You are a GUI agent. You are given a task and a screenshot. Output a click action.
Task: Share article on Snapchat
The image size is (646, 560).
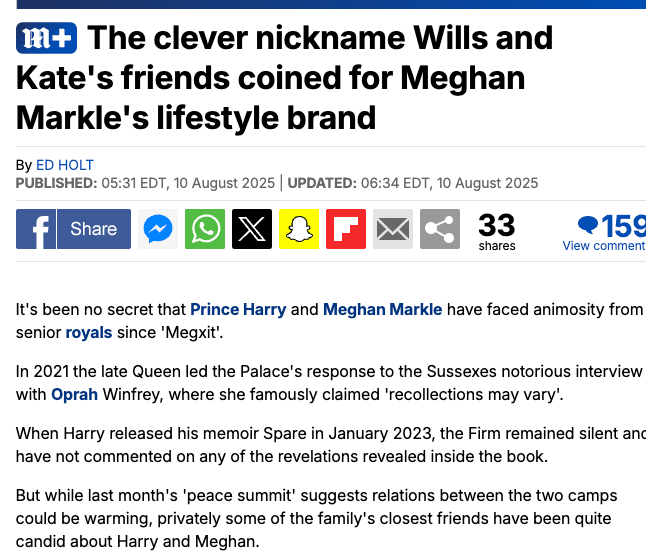[299, 229]
